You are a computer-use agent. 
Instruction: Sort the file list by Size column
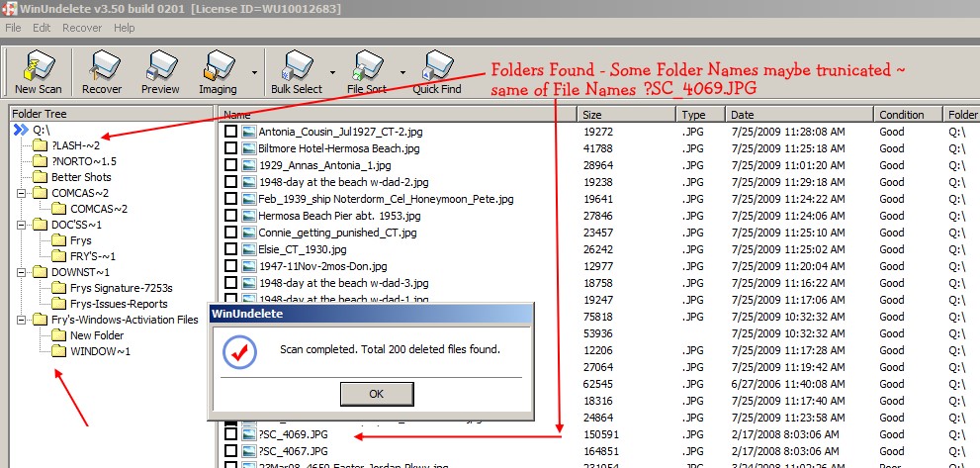tap(626, 115)
